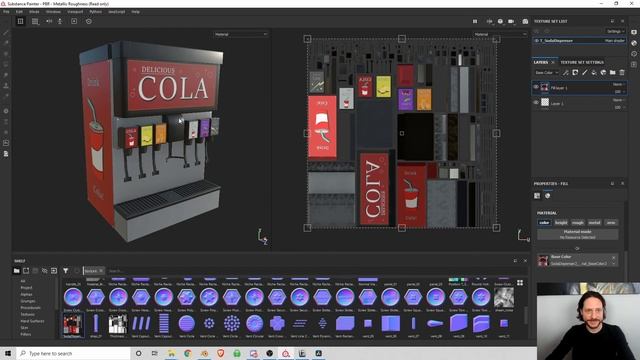640x360 pixels.
Task: Select the Eraser tool in left toolbar
Action: (6, 43)
